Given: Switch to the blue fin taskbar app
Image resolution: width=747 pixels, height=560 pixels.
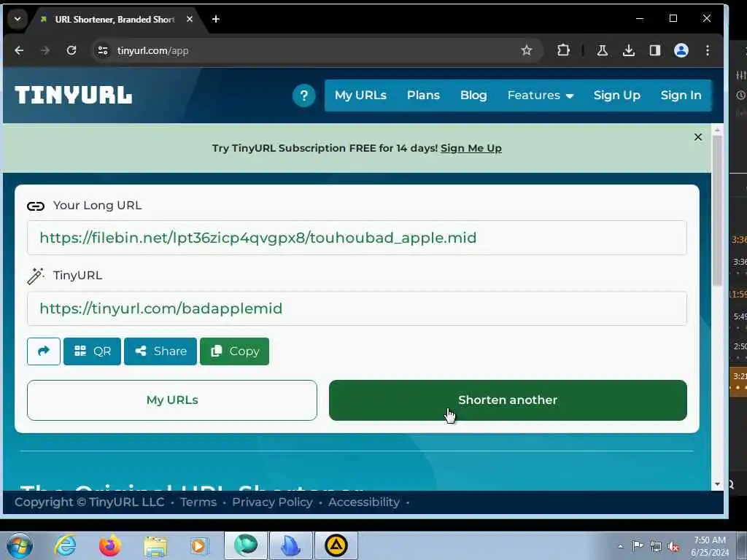Looking at the screenshot, I should tap(290, 545).
